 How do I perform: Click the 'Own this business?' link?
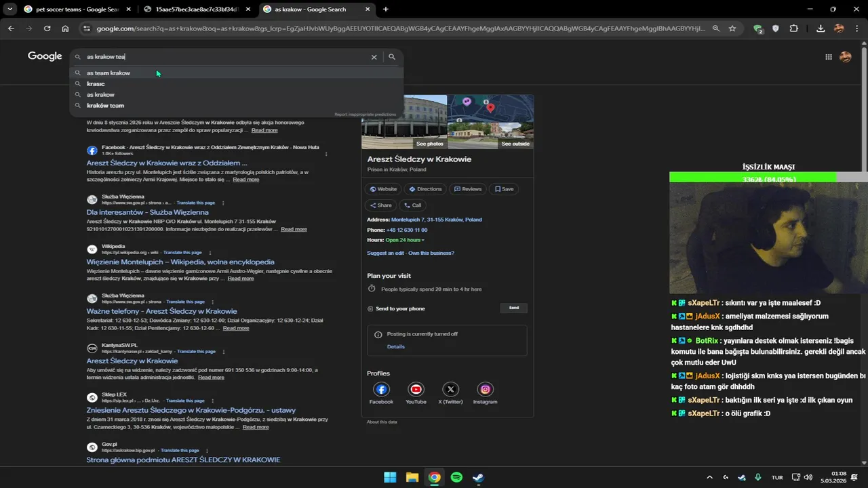click(431, 253)
